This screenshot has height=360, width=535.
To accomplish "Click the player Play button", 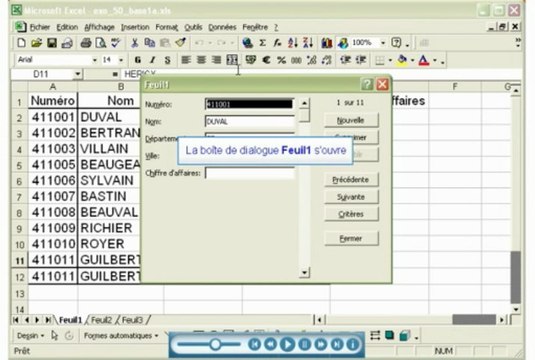I will [287, 344].
